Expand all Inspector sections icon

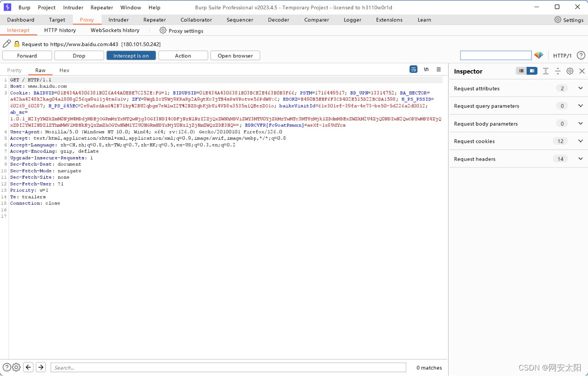(546, 71)
